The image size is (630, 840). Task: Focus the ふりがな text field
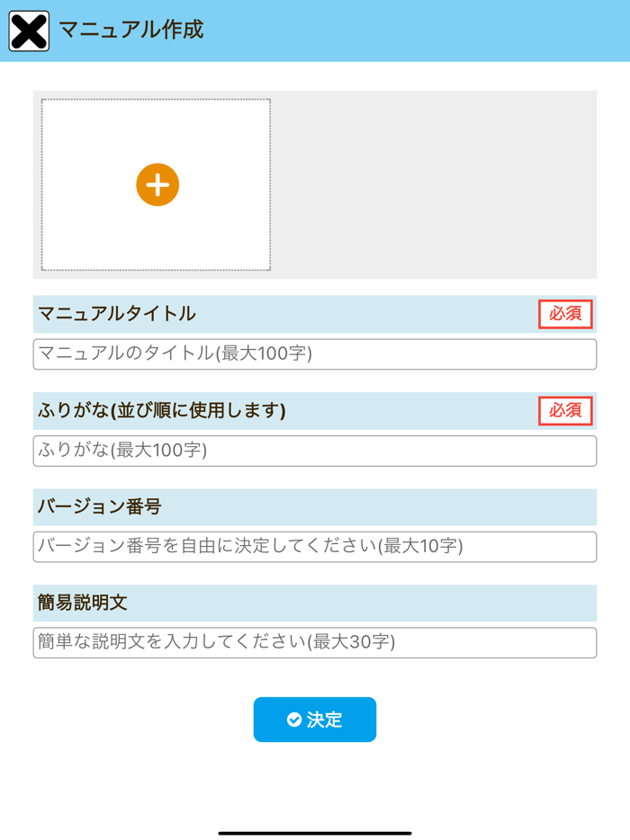click(x=314, y=450)
